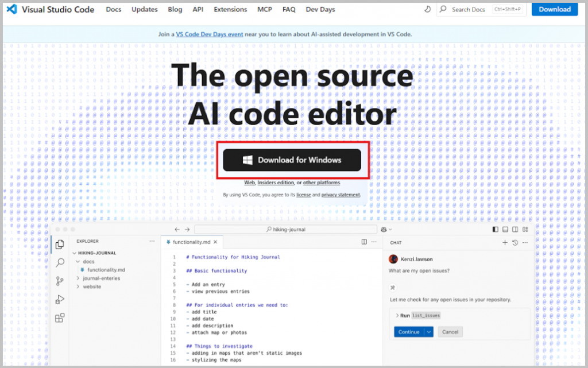Open chat panel more actions ellipsis
The image size is (588, 368).
point(525,242)
